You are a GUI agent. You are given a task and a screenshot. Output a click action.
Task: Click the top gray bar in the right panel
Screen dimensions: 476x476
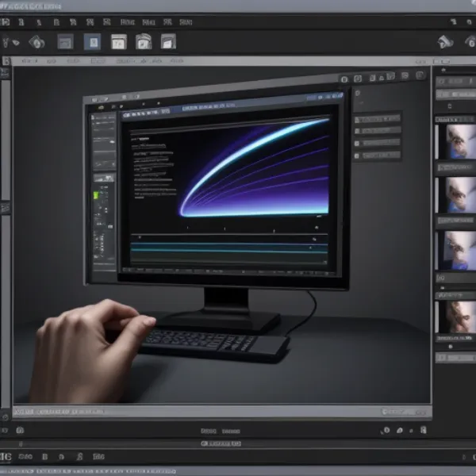pyautogui.click(x=455, y=82)
